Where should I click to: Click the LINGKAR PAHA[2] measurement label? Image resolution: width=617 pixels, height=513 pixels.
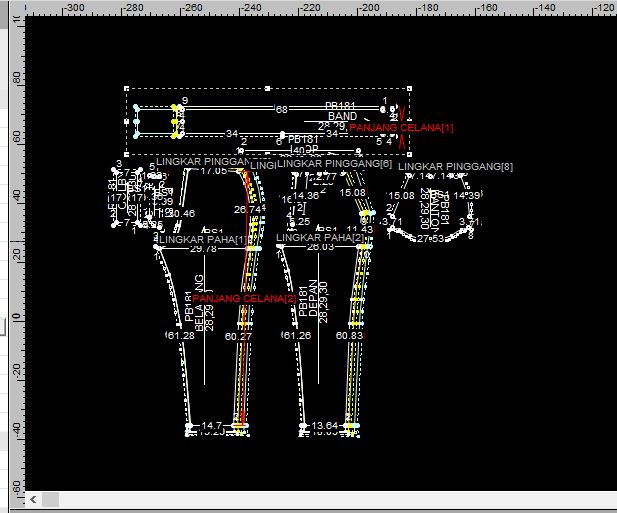click(x=321, y=238)
